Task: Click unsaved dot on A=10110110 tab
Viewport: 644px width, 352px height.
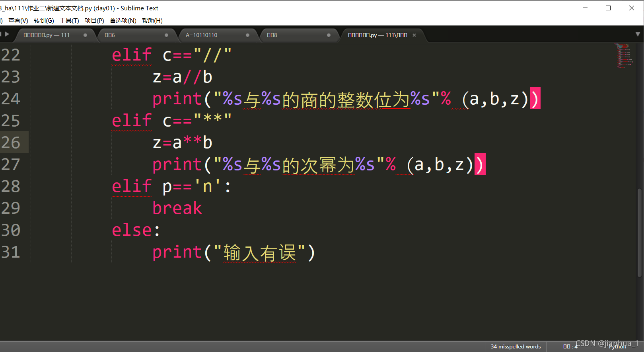Action: 247,35
